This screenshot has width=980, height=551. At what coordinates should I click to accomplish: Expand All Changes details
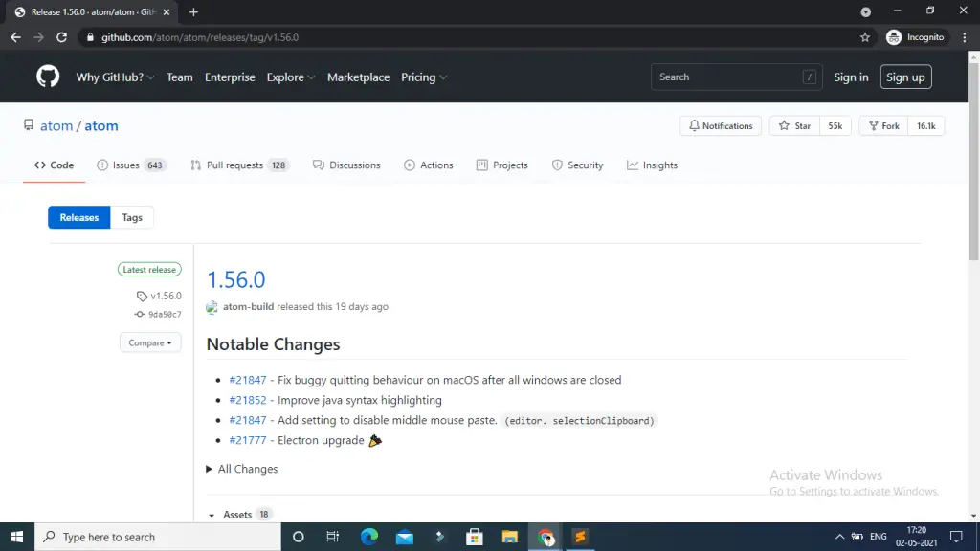(x=242, y=469)
